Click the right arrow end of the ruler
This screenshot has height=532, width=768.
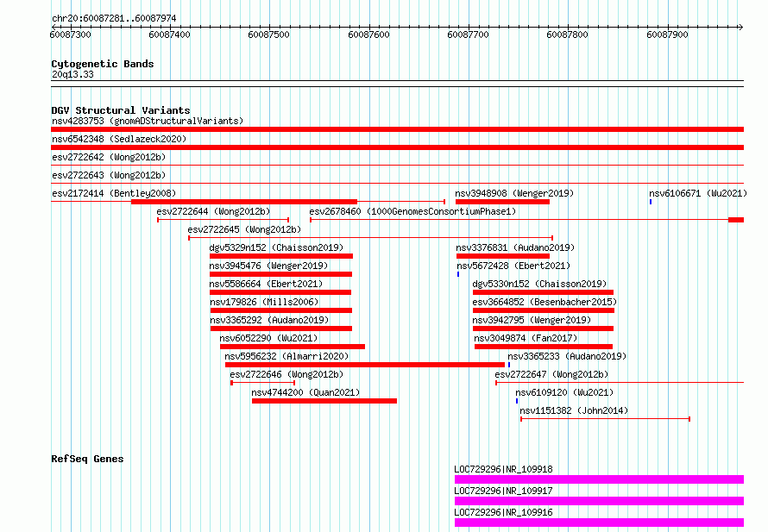coord(740,27)
